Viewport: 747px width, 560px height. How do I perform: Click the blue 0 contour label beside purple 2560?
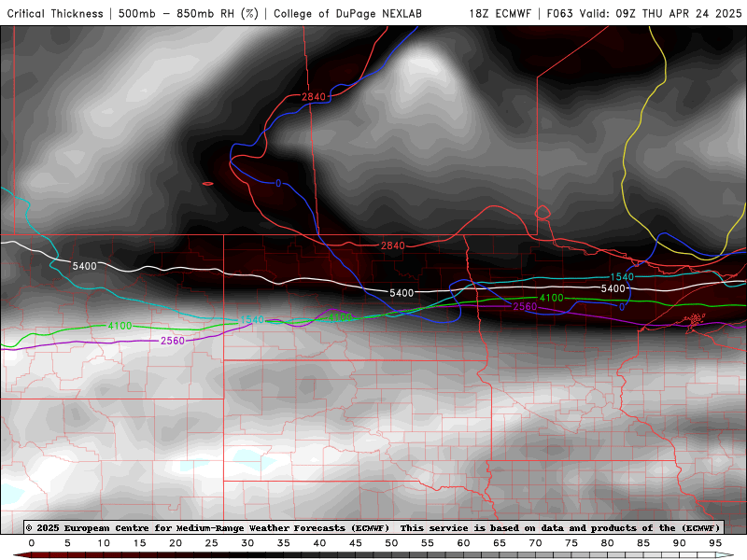tap(622, 308)
